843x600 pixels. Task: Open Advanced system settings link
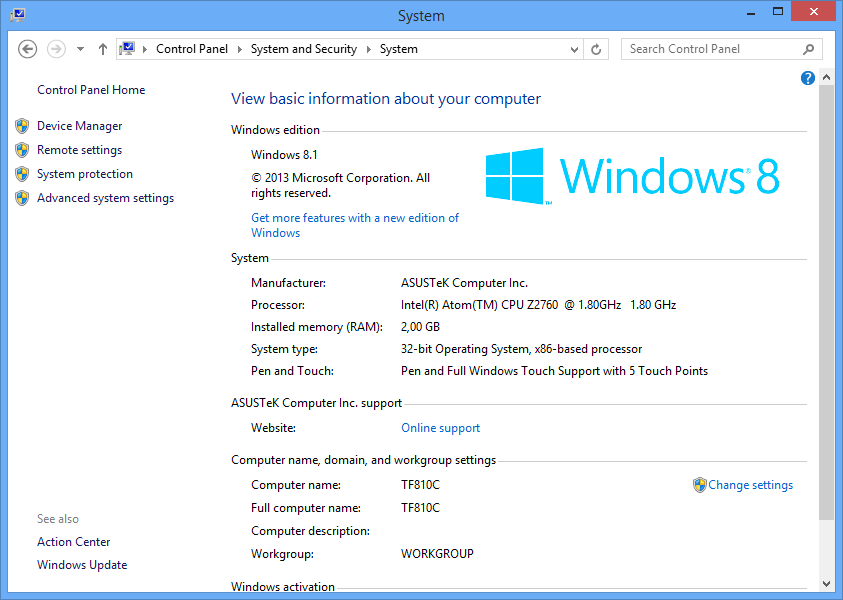click(x=105, y=198)
